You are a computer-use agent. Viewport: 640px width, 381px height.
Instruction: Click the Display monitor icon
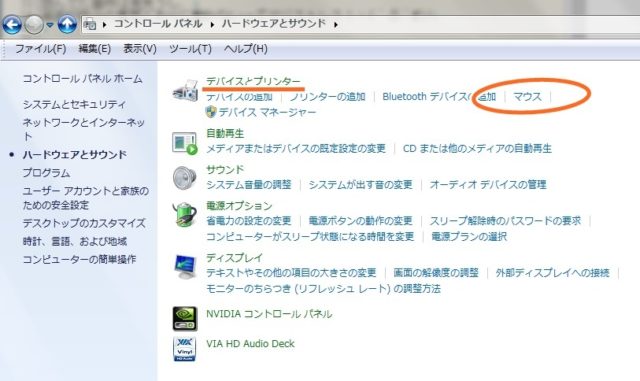[x=185, y=266]
